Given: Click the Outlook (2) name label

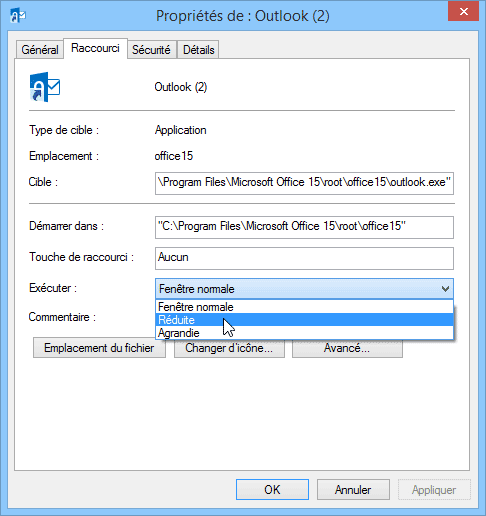Looking at the screenshot, I should coord(181,87).
